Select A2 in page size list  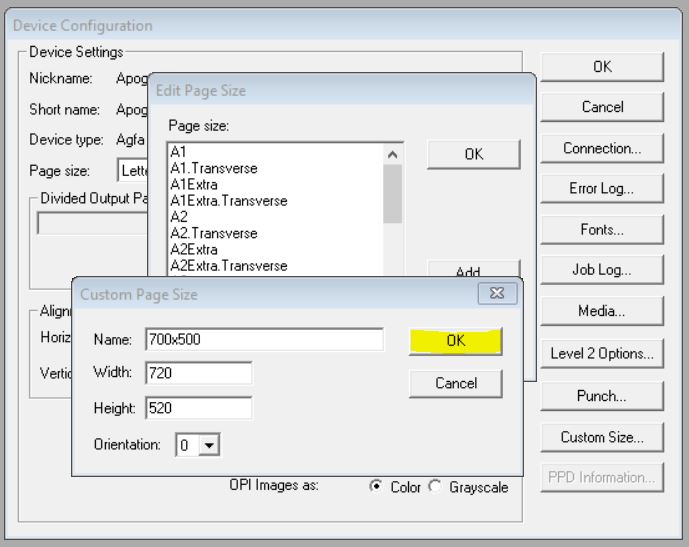coord(276,217)
